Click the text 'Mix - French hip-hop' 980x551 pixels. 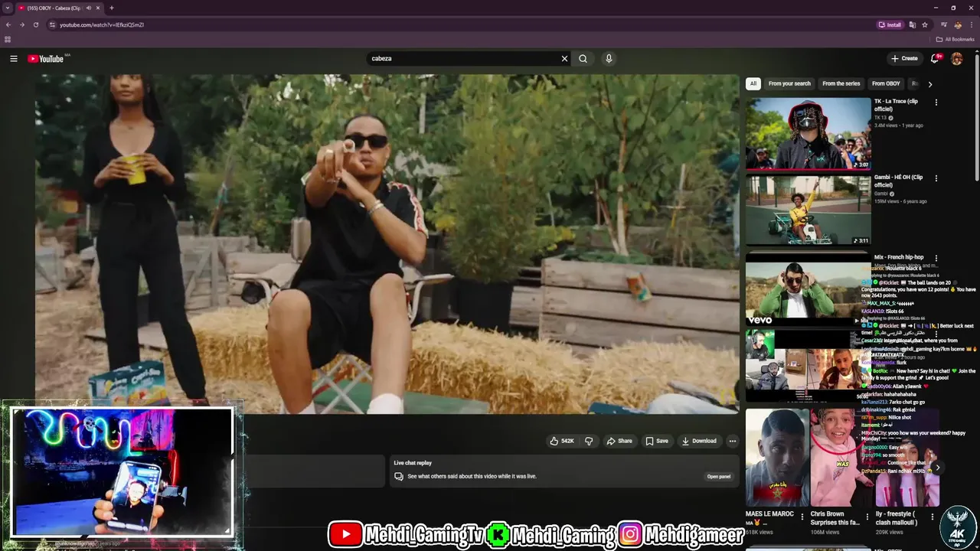tap(899, 257)
